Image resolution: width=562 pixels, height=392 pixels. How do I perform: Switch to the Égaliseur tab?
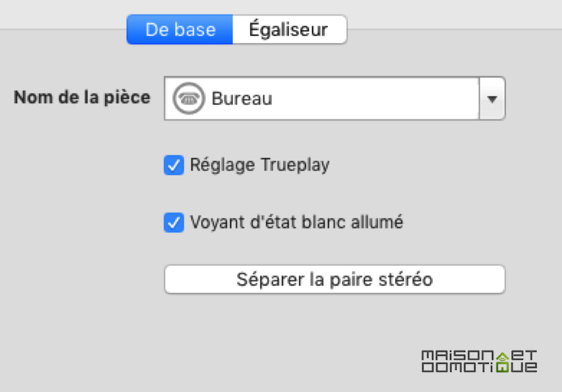click(289, 29)
